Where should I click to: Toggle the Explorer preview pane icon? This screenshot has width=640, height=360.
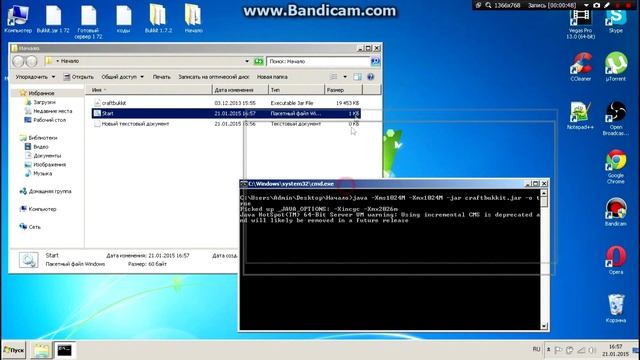[357, 77]
